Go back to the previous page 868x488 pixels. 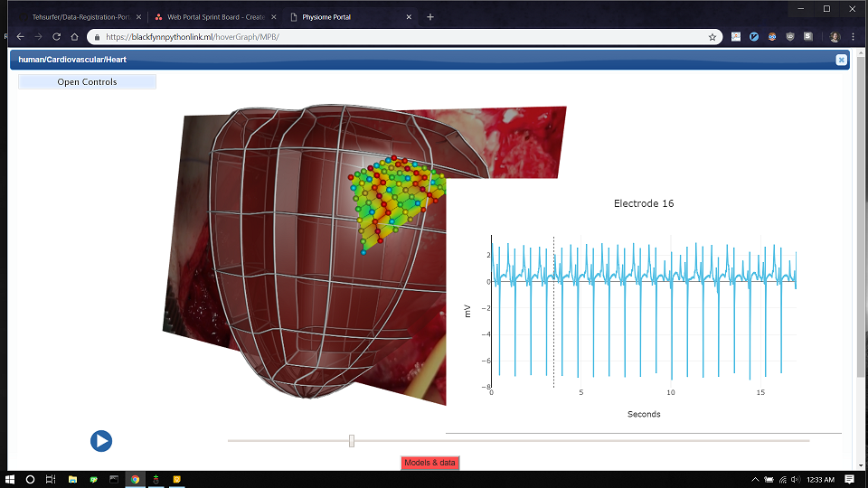tap(21, 37)
